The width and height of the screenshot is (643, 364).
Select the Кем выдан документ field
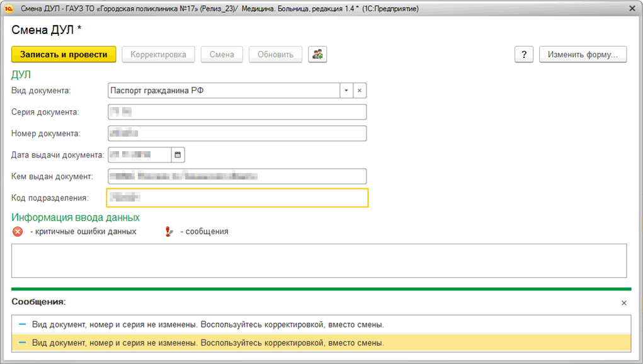pyautogui.click(x=237, y=176)
